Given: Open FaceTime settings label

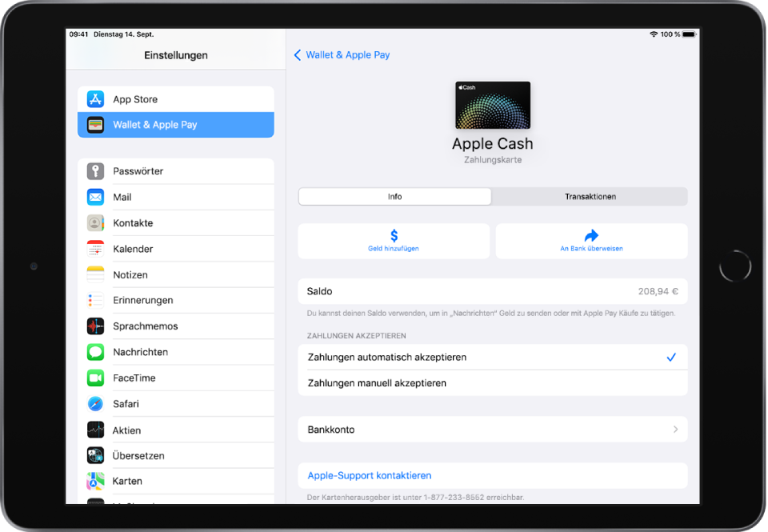Looking at the screenshot, I should tap(134, 378).
